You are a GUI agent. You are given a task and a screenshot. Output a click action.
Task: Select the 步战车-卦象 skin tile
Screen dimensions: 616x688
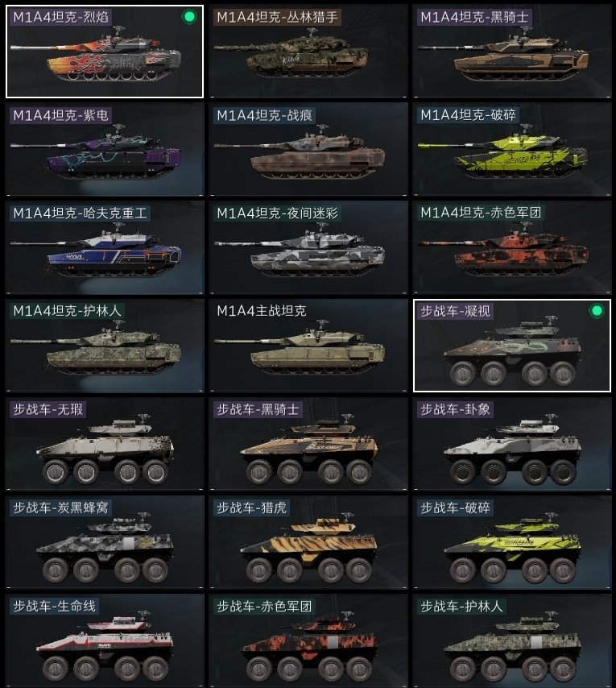[x=511, y=444]
